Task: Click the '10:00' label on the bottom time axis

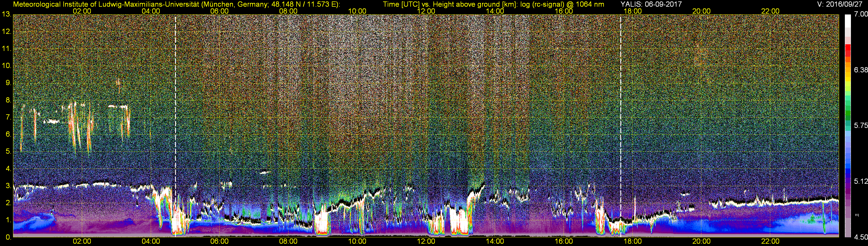Action: 357,241
